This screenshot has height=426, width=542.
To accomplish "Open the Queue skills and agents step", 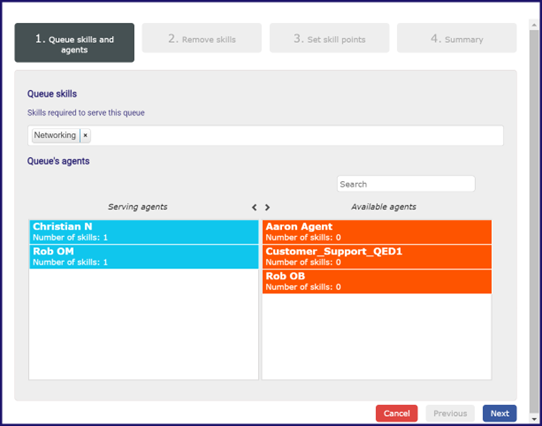I will (74, 43).
